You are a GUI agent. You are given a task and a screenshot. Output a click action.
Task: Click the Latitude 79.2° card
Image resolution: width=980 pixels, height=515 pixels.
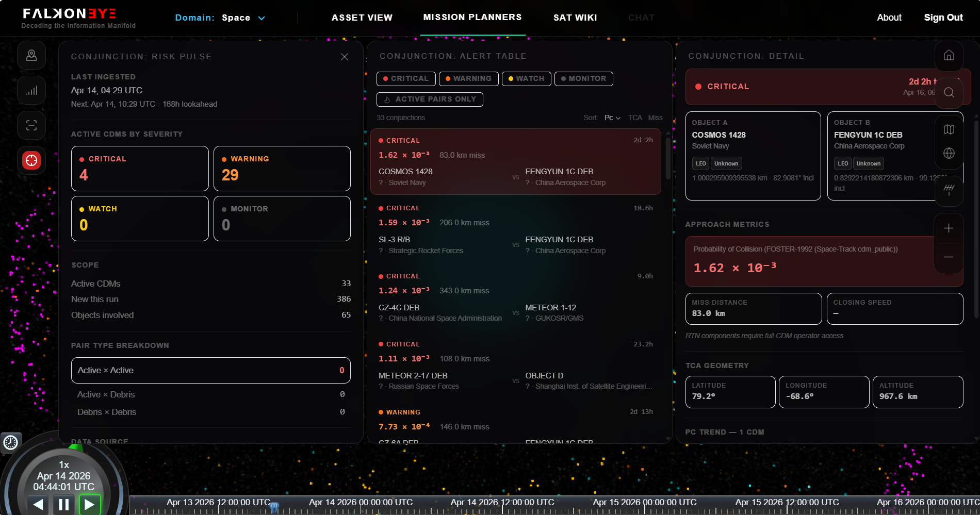(x=730, y=392)
